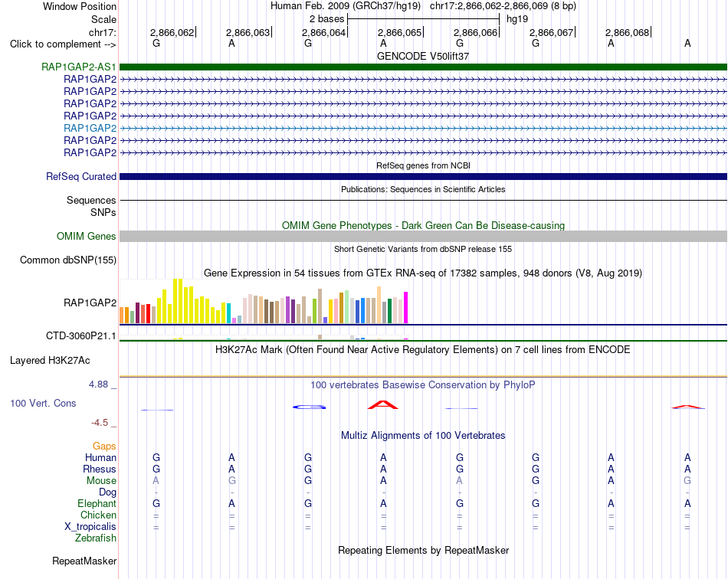Click the RepeatMasker track label
This screenshot has width=728, height=579.
click(84, 561)
